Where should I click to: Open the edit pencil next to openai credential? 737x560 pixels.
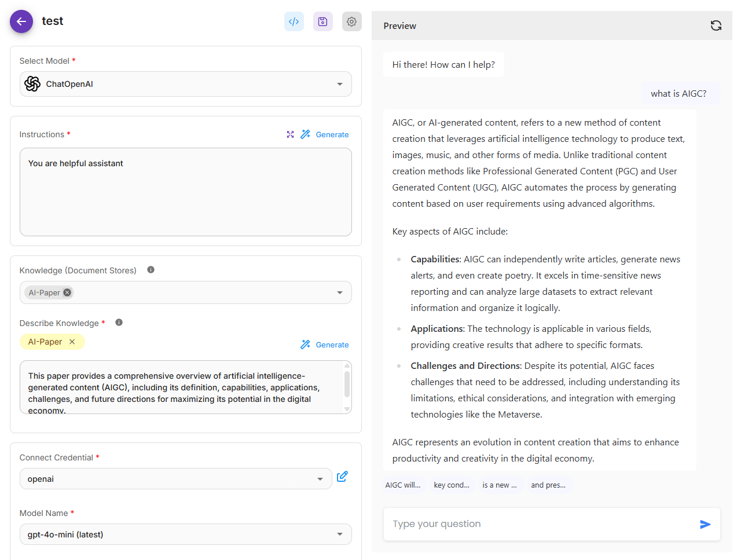click(342, 476)
